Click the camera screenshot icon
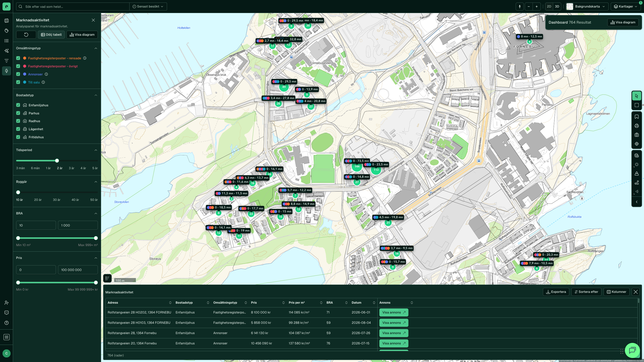The width and height of the screenshot is (644, 362). [x=637, y=135]
